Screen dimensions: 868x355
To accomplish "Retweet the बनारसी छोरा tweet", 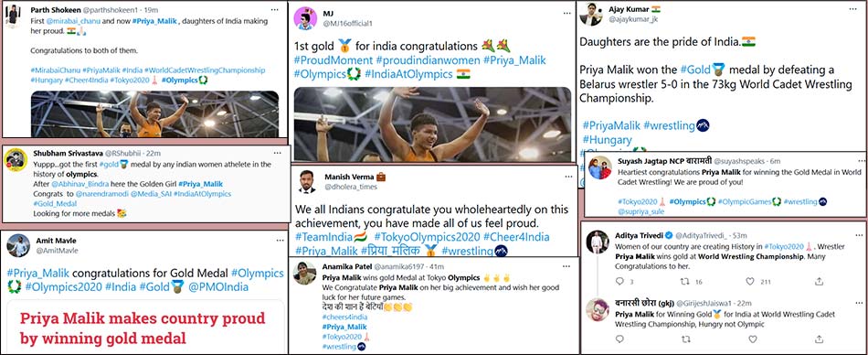I will (x=684, y=339).
